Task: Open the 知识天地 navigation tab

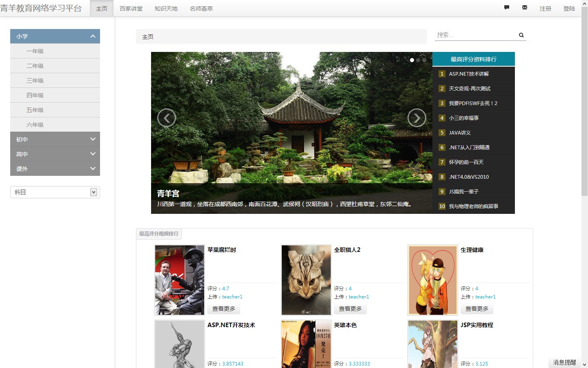Action: tap(166, 9)
